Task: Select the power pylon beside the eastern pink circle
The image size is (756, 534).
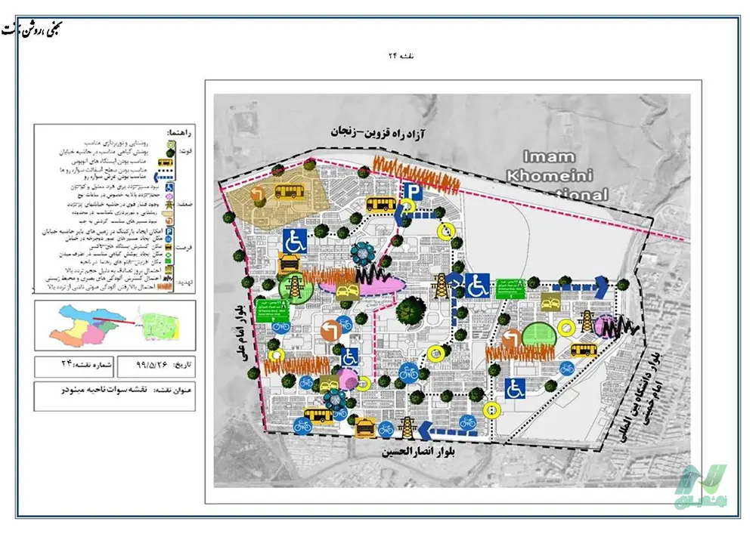Action: pos(587,321)
